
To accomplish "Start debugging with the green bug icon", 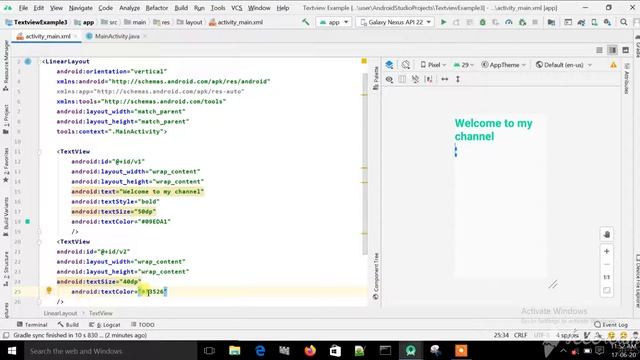I will click(482, 22).
